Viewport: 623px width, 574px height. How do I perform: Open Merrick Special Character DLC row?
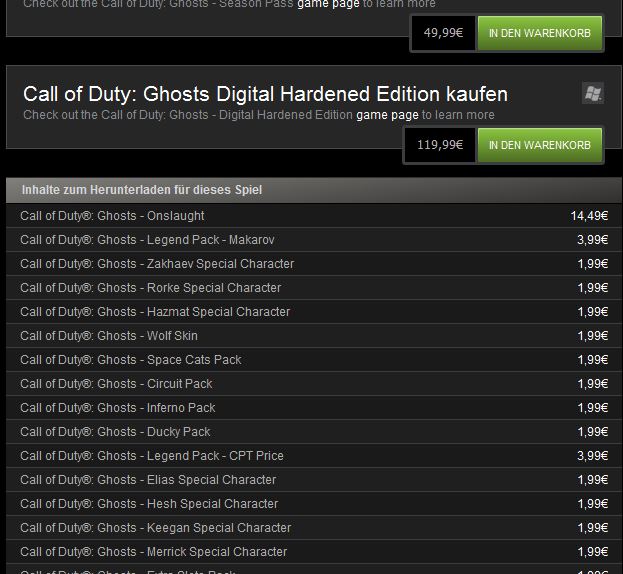314,552
